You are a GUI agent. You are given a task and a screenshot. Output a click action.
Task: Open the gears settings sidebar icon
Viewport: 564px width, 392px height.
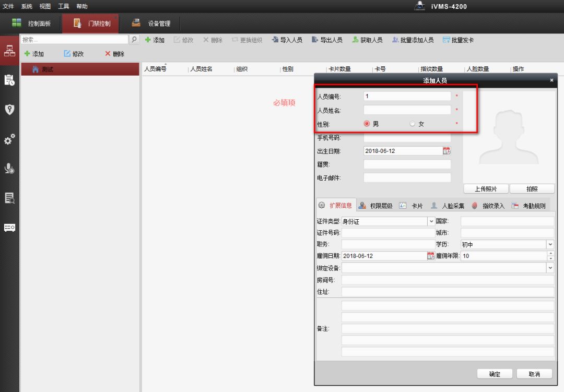tap(9, 139)
